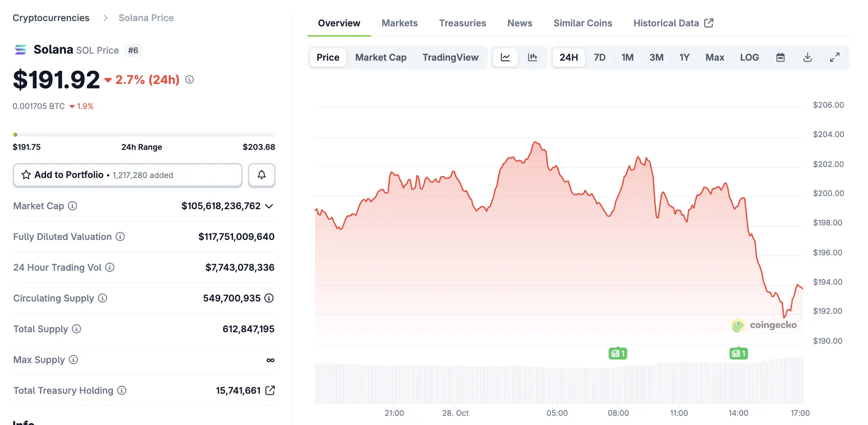
Task: Open the Treasuries tab
Action: (462, 23)
